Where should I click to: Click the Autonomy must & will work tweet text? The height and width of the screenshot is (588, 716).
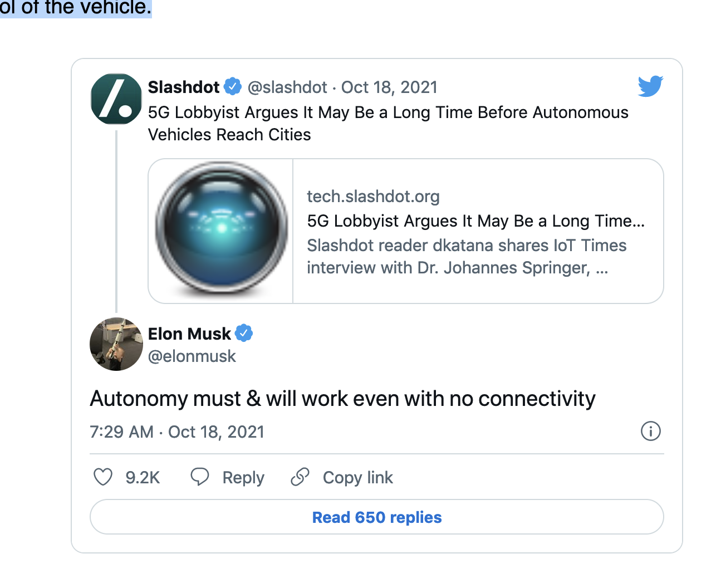click(342, 399)
